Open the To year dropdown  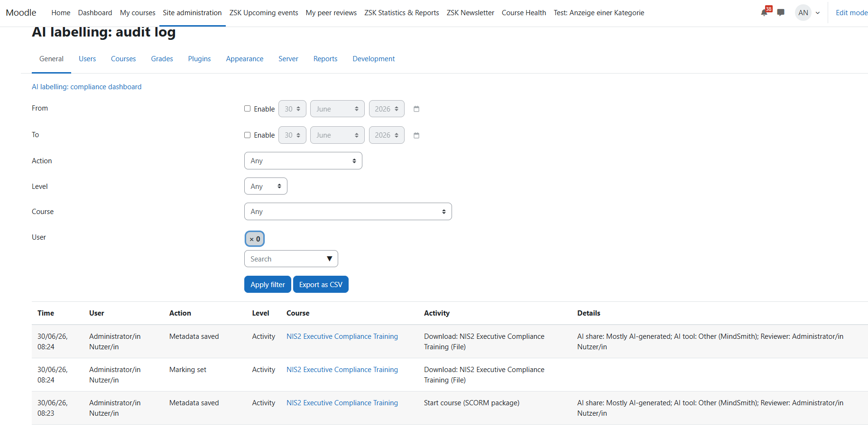[x=387, y=135]
